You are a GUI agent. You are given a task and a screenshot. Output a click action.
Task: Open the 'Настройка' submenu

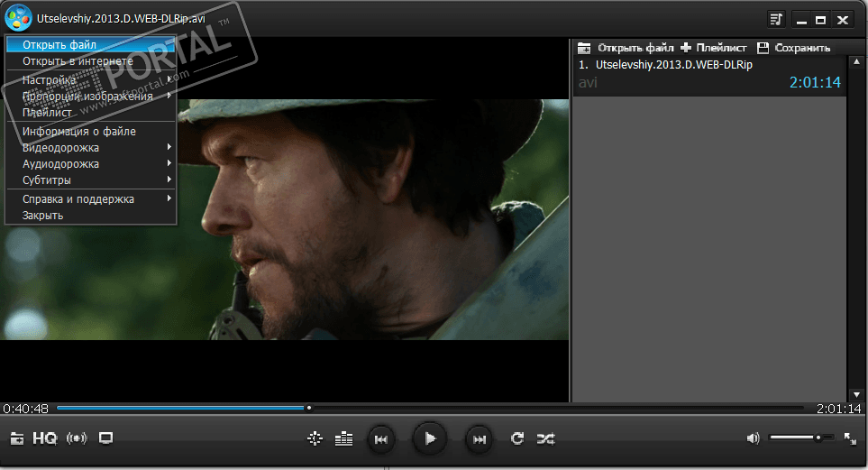(x=91, y=79)
